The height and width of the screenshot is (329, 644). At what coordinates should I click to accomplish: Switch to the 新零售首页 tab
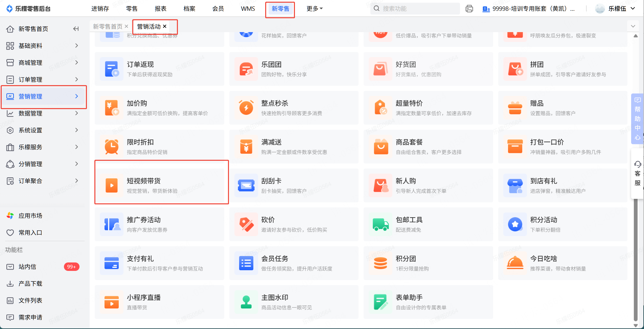pyautogui.click(x=108, y=26)
